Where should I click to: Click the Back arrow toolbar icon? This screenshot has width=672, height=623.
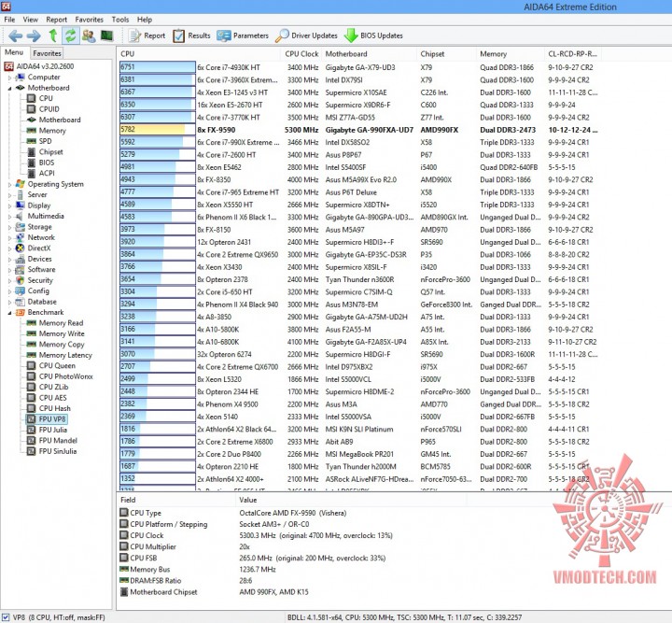click(16, 35)
